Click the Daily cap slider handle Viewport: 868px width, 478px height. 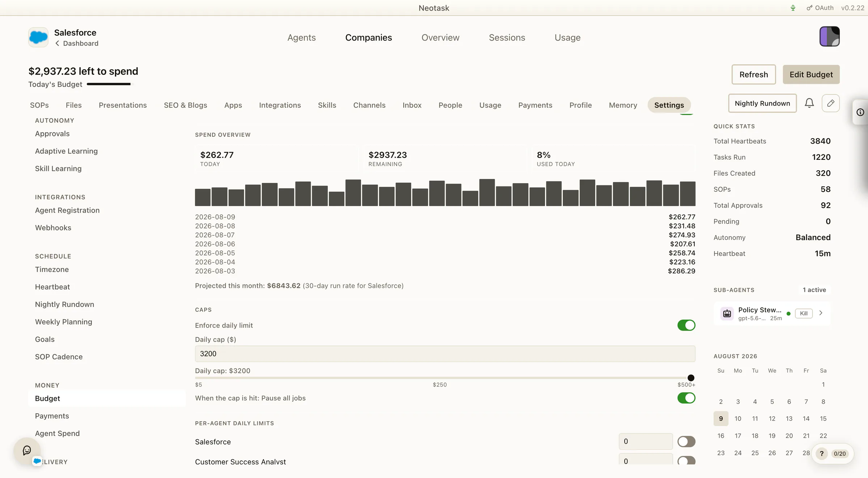(x=691, y=378)
